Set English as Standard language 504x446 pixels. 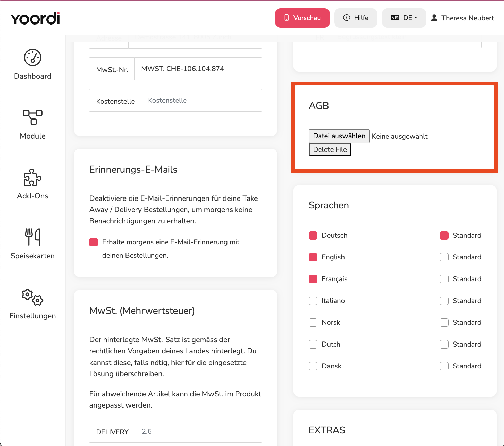tap(444, 257)
